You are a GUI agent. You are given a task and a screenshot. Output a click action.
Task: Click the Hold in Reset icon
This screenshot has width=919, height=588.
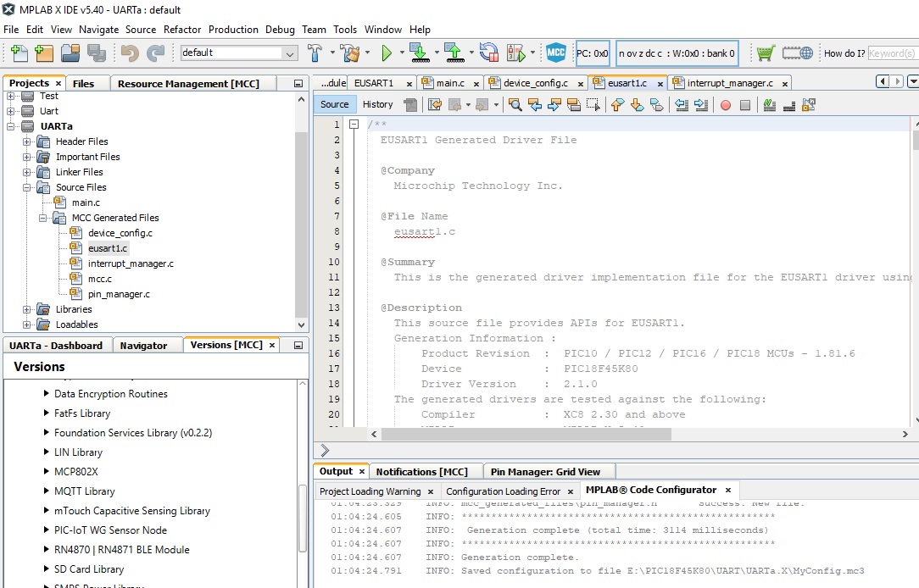(489, 53)
